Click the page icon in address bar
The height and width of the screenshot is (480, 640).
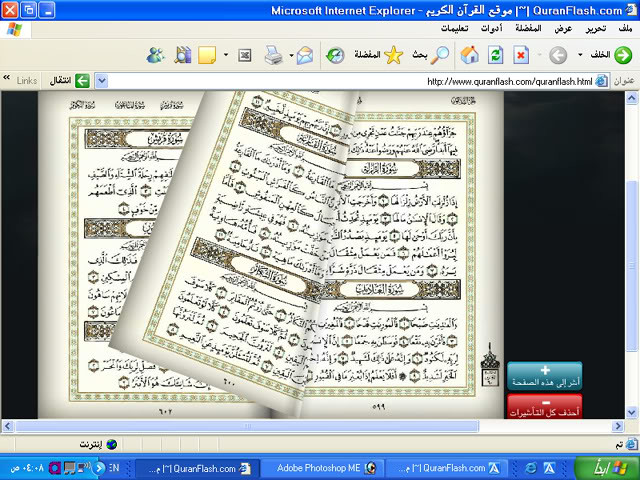pos(601,81)
